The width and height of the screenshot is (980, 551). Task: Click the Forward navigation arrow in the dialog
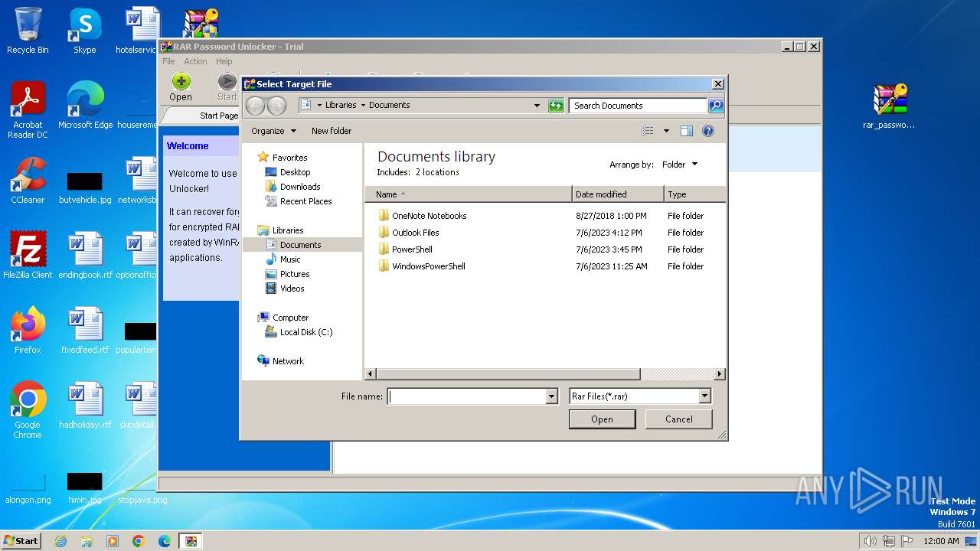(x=276, y=106)
